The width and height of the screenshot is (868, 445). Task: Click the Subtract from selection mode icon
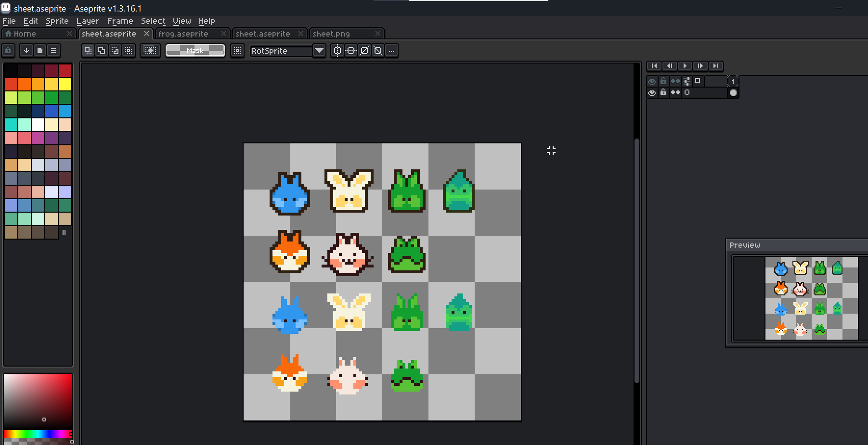115,51
